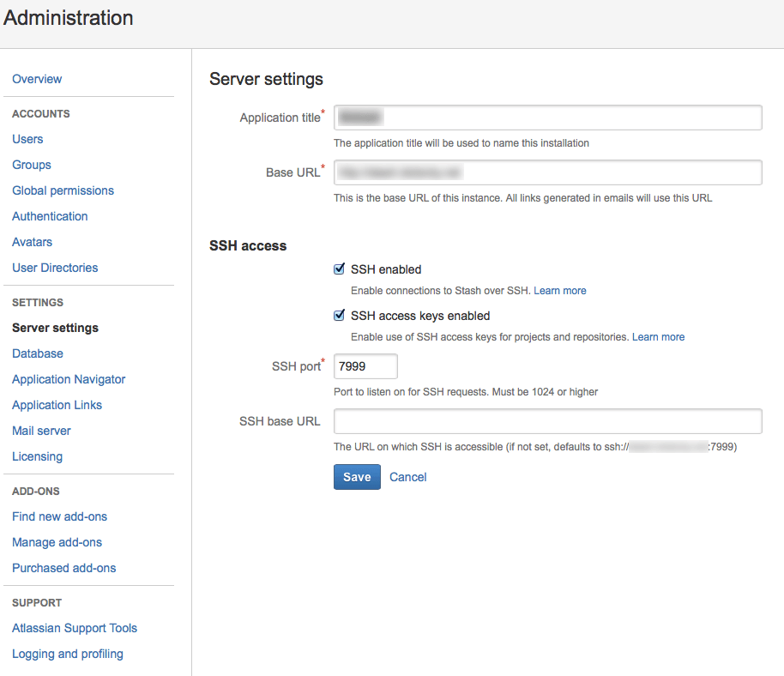Select Mail server in sidebar
The image size is (784, 676).
pyautogui.click(x=41, y=431)
